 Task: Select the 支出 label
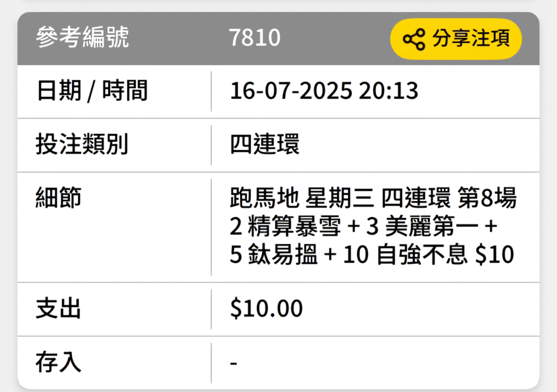tap(58, 308)
